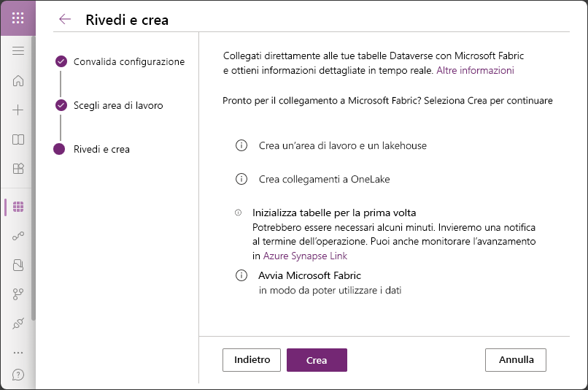Open the Apps icon in sidebar

(x=18, y=169)
